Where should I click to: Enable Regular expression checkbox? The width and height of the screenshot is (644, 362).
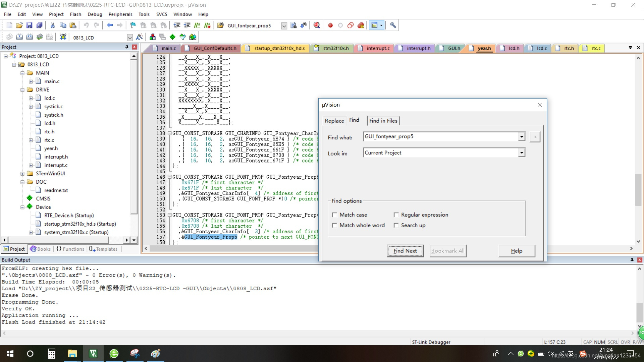click(396, 215)
